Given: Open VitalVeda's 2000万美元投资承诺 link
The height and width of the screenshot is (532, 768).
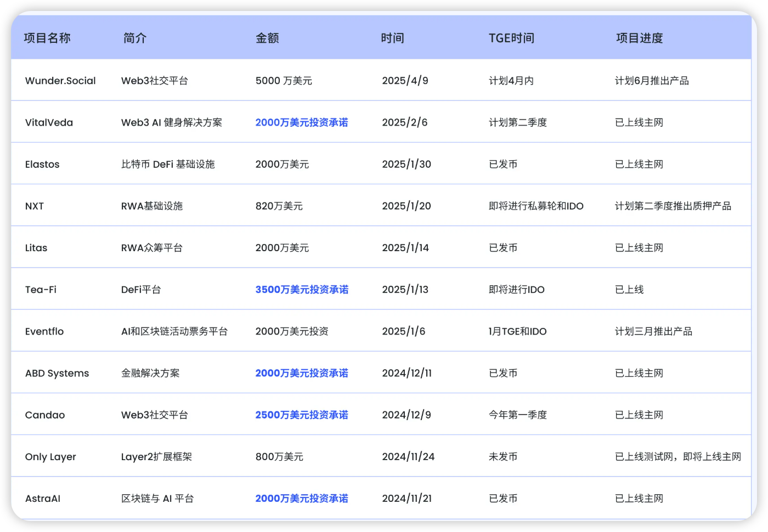Looking at the screenshot, I should pos(302,122).
